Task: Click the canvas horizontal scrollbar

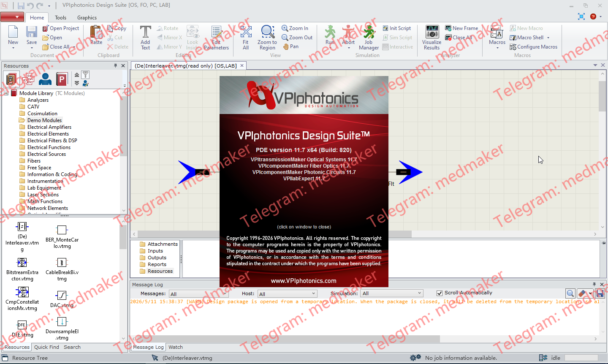Action: pyautogui.click(x=274, y=234)
